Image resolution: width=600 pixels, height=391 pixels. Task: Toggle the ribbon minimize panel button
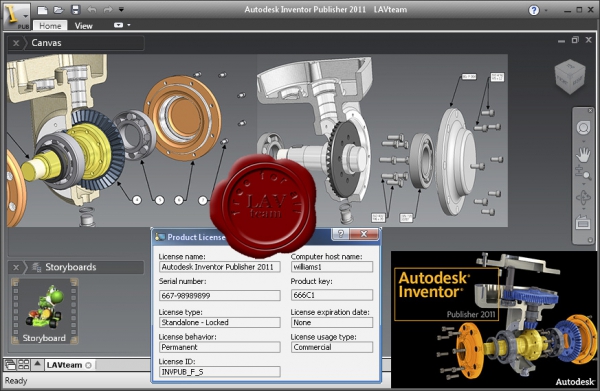(118, 25)
